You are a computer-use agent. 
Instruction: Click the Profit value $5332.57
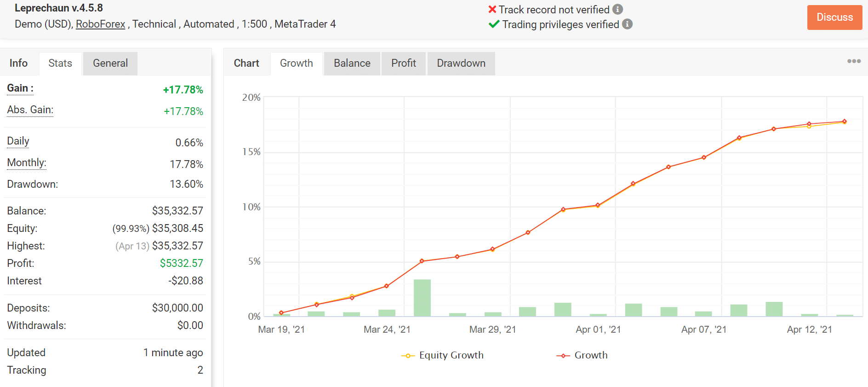[182, 263]
